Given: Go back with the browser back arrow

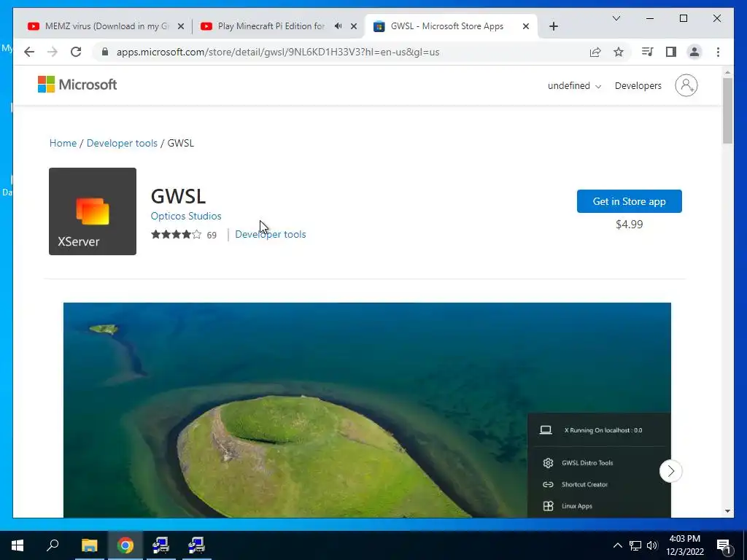Looking at the screenshot, I should pos(29,52).
